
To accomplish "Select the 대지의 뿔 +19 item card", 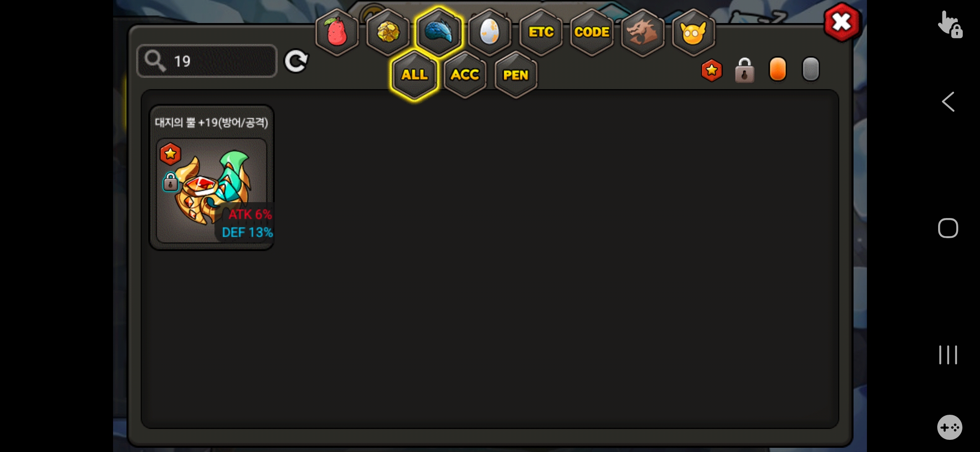I will point(212,178).
